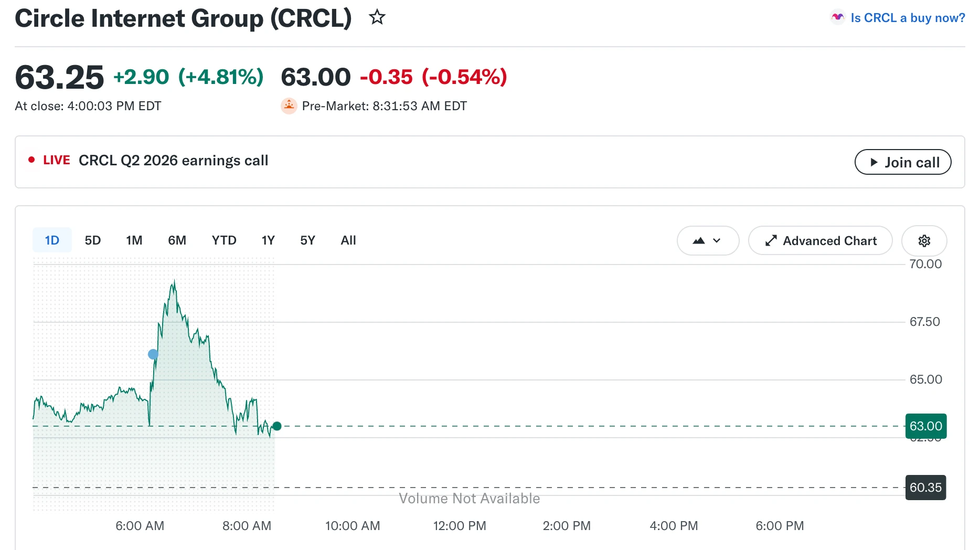This screenshot has height=550, width=980.
Task: Select the 5Y range tab
Action: [x=307, y=240]
